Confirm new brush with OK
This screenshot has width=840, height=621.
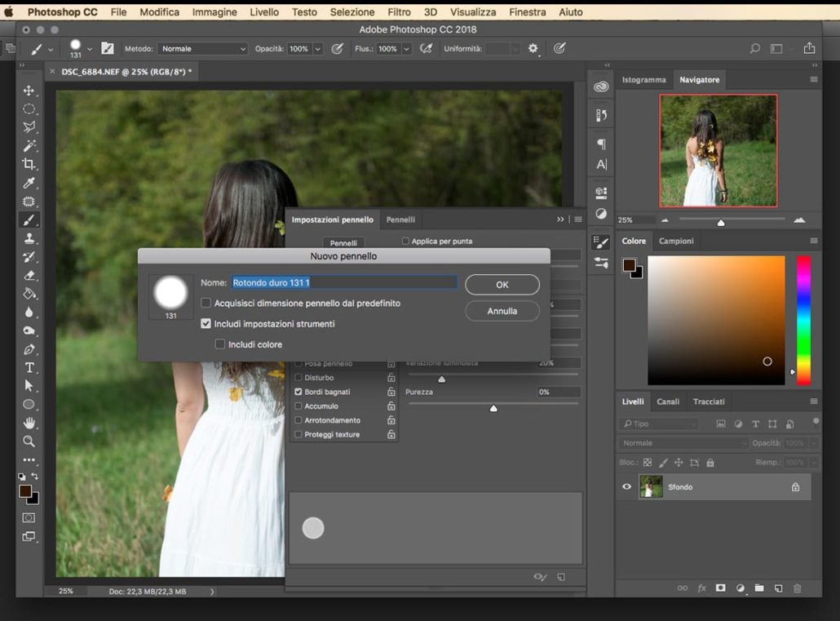tap(502, 285)
